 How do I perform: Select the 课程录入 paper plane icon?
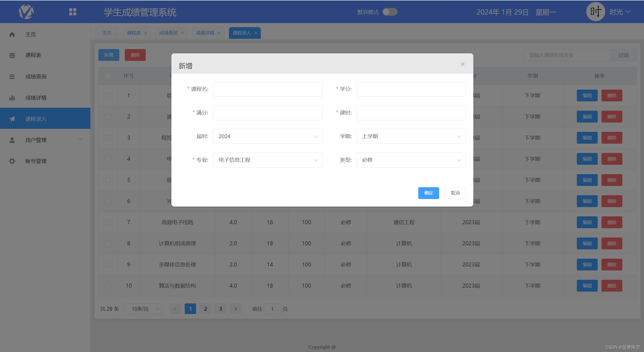pos(12,119)
